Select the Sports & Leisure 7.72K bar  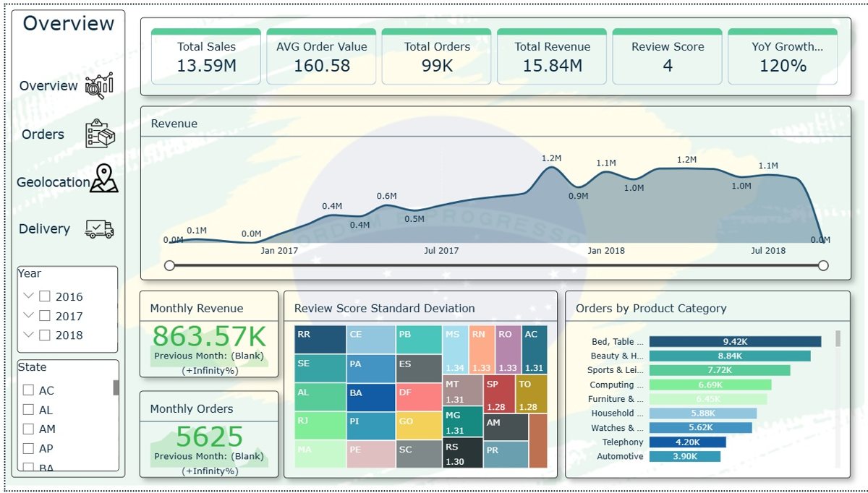coord(720,370)
